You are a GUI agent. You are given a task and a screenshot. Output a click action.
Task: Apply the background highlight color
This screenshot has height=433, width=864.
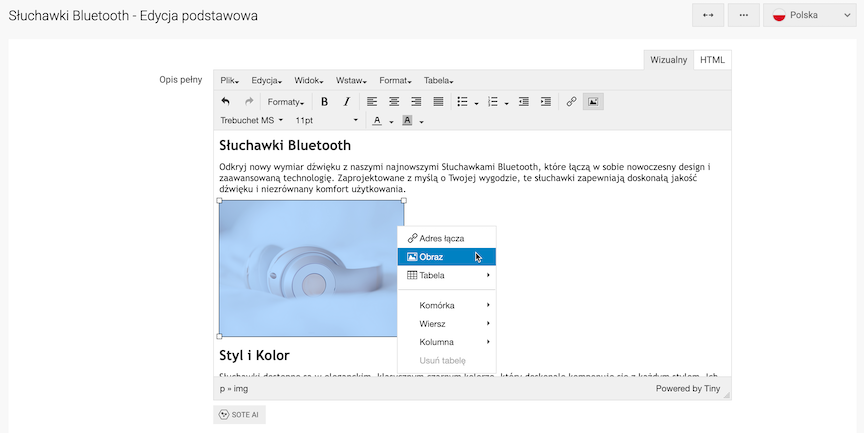point(407,121)
